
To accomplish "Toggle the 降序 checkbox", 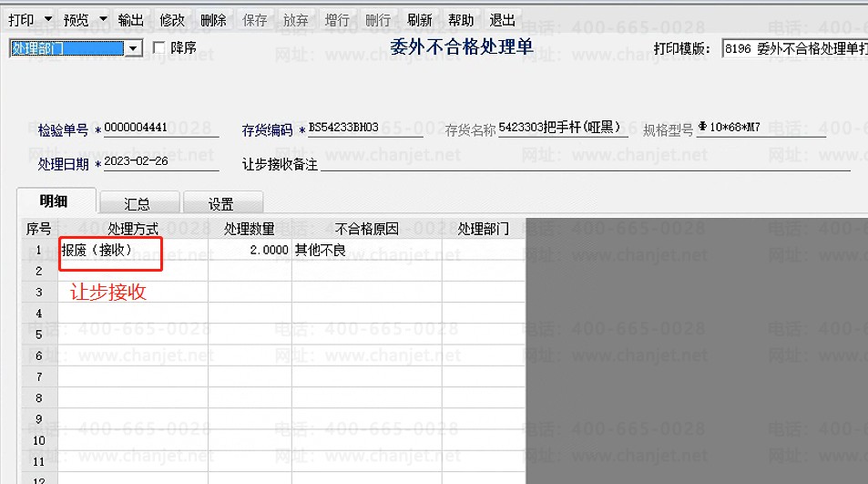I will coord(158,47).
